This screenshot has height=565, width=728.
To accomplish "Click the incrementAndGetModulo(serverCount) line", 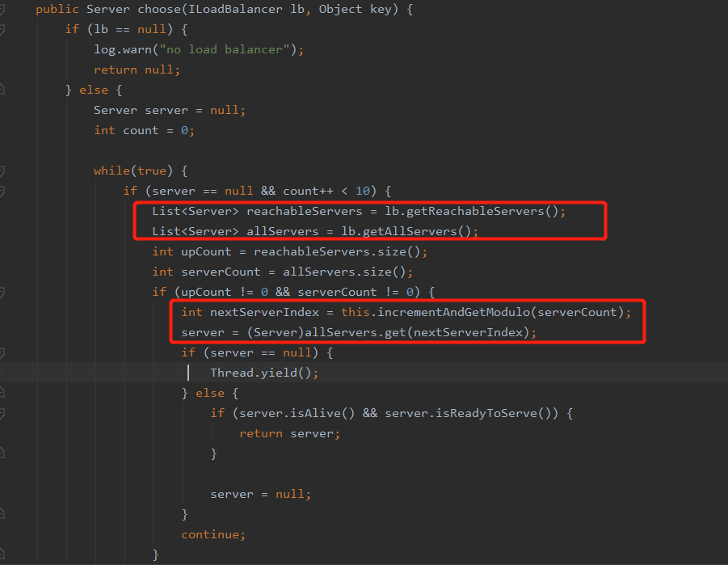I will [406, 312].
